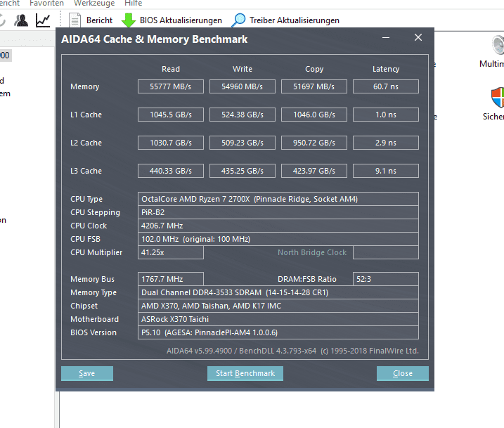This screenshot has width=504, height=428.
Task: Click the Memory Read value 55777 MB/s
Action: [171, 86]
